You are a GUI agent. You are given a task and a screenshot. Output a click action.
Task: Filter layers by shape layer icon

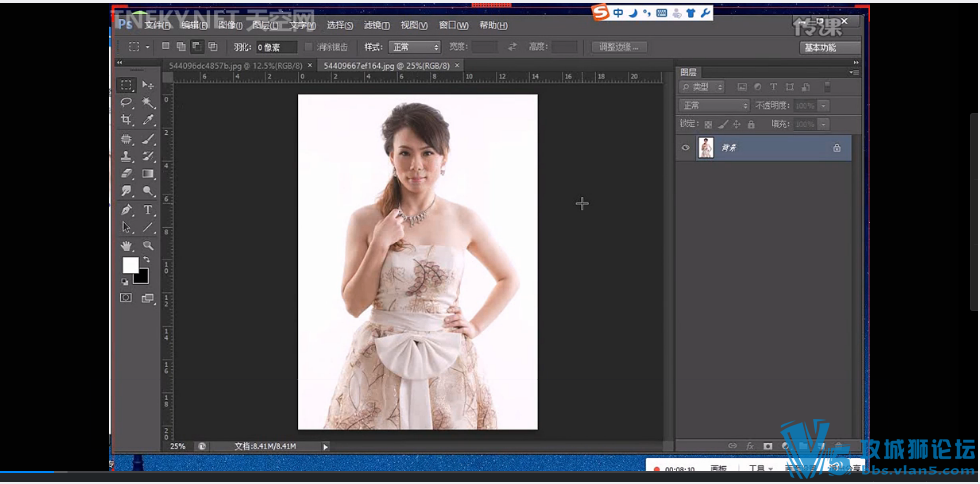click(x=790, y=87)
